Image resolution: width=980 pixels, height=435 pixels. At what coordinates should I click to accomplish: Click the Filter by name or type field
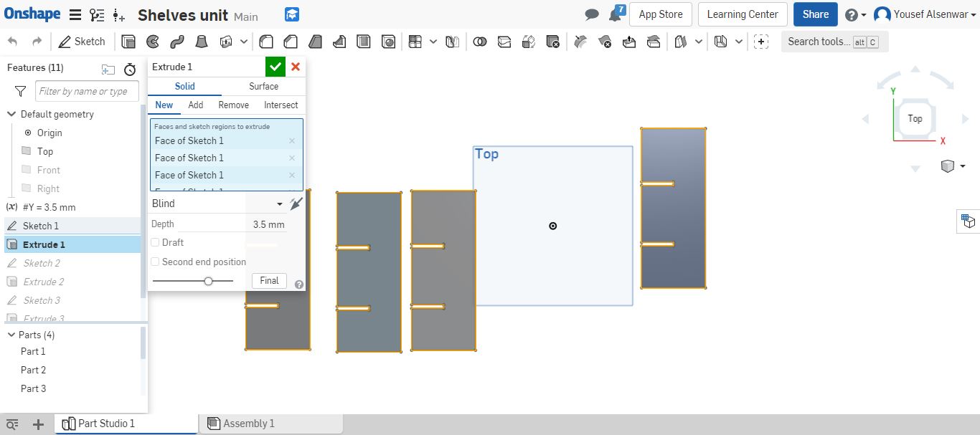[85, 91]
